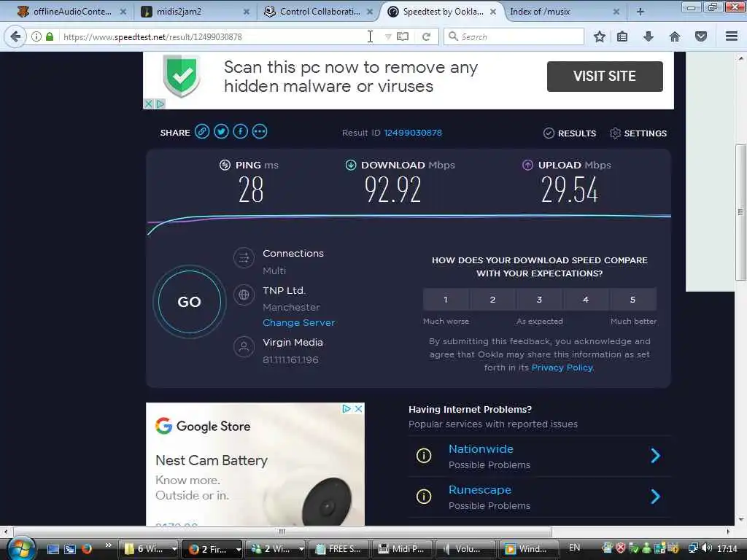This screenshot has width=747, height=560.
Task: Open the Nationwide link
Action: click(481, 449)
